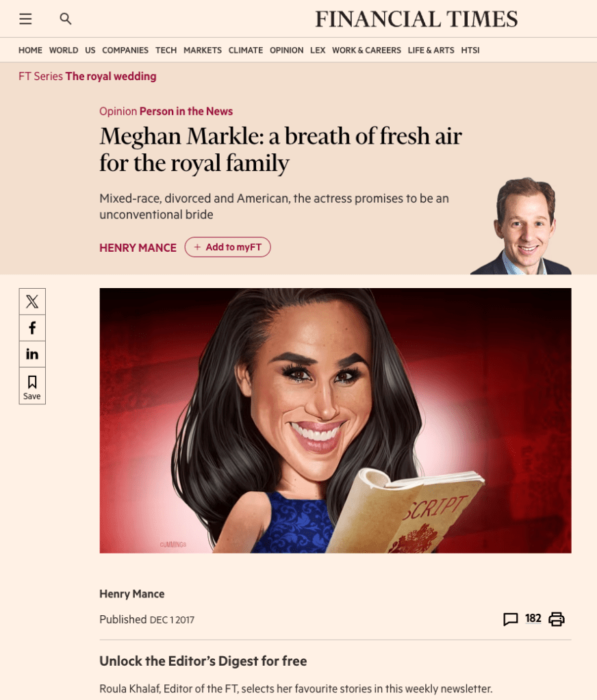Share article on Facebook
The image size is (597, 700).
[x=32, y=328]
